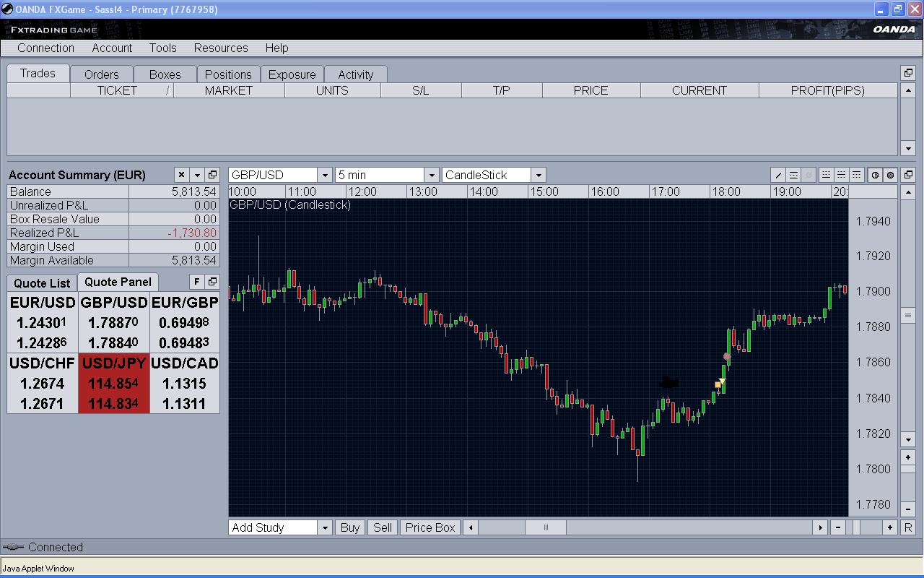This screenshot has height=578, width=924.
Task: Toggle the right circular chart marker button
Action: click(x=891, y=175)
